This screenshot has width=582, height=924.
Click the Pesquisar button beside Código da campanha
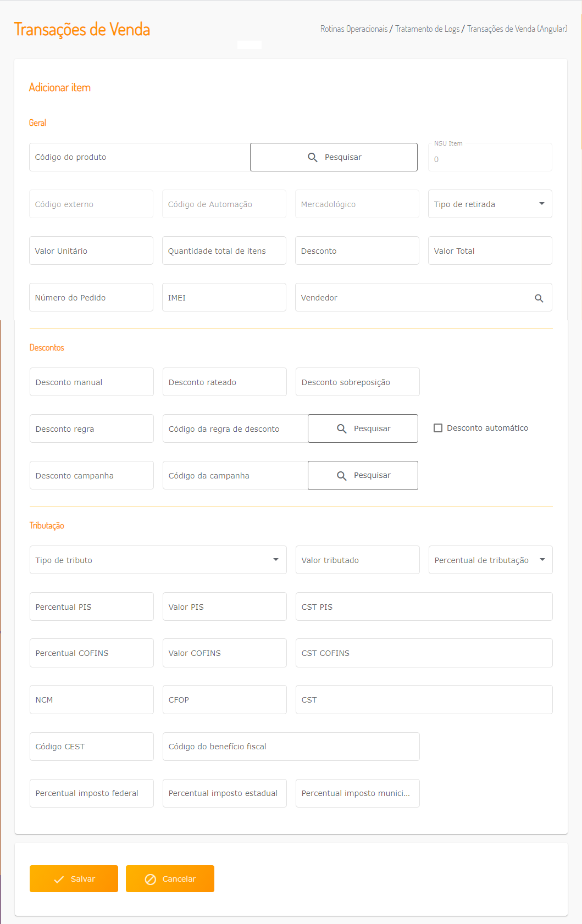(363, 475)
